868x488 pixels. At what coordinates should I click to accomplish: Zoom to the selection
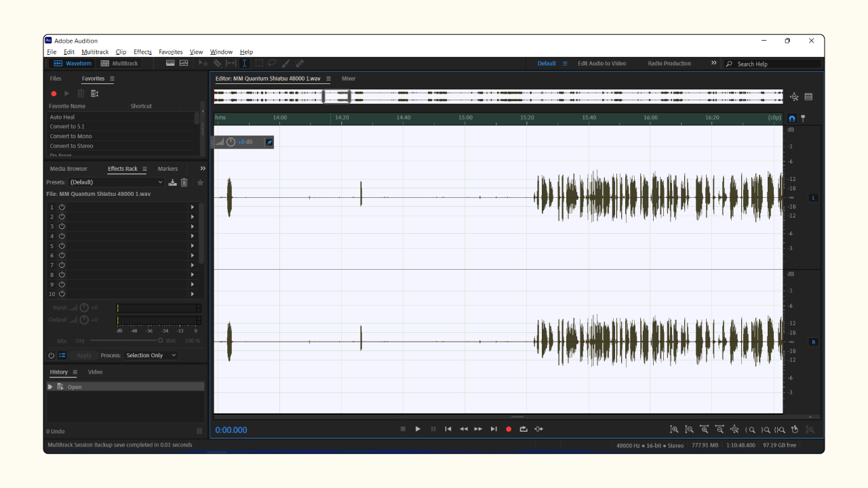(780, 429)
